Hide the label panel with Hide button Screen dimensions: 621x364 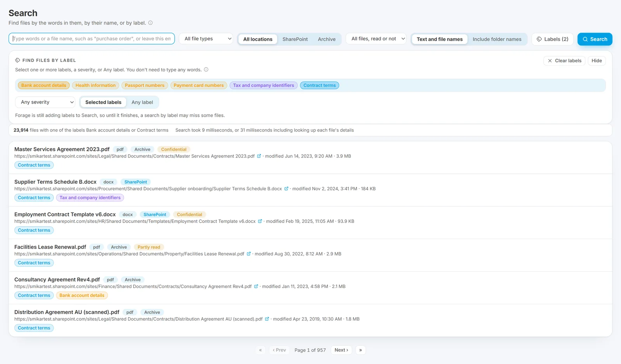(x=597, y=61)
